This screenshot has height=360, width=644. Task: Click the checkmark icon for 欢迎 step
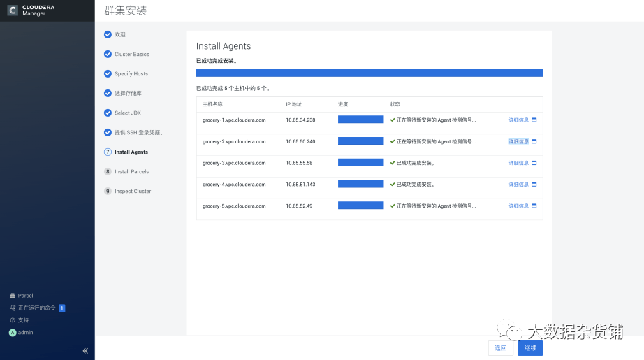108,34
